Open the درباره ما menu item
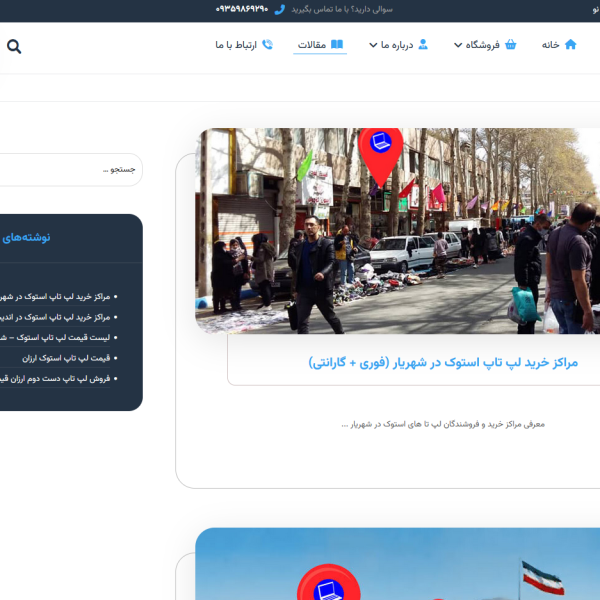 point(398,45)
